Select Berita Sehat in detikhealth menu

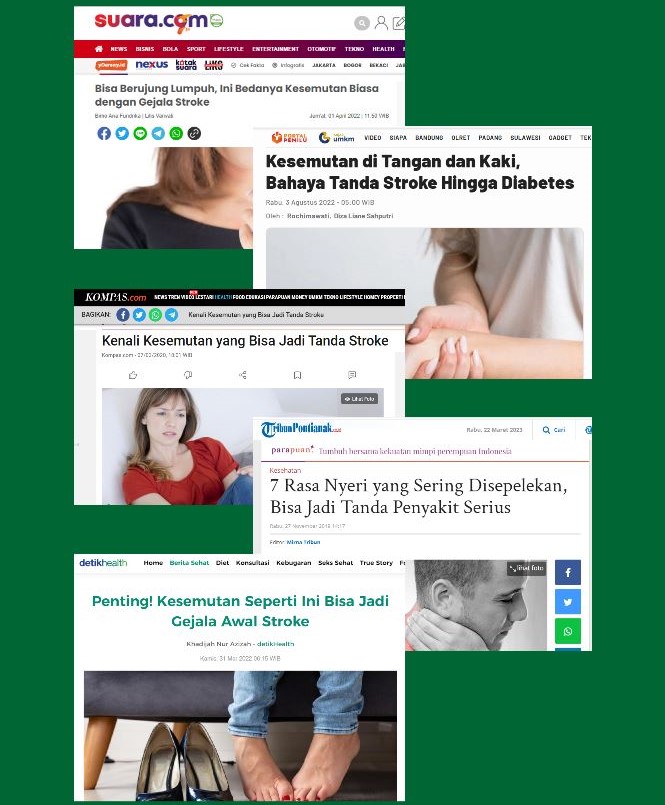[189, 563]
